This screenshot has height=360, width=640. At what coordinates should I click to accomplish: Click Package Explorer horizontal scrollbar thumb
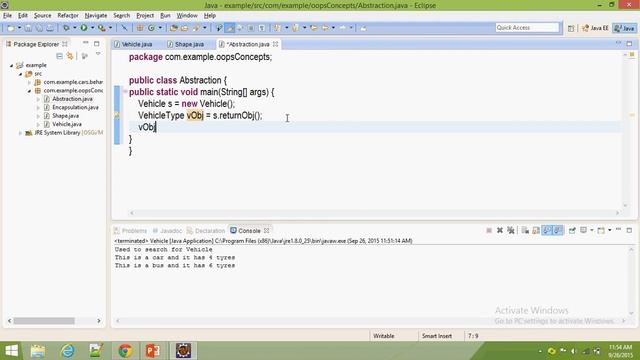[x=44, y=321]
